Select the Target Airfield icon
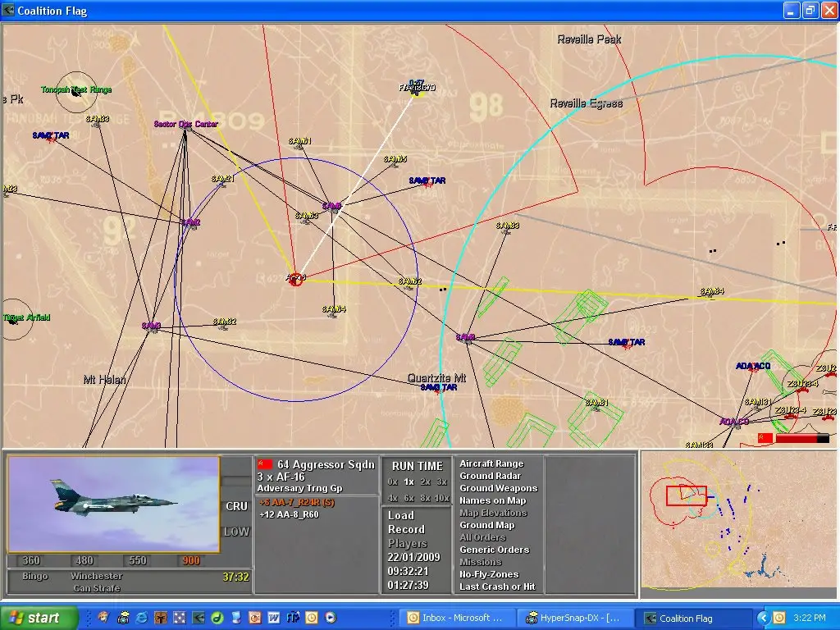Screen dimensions: 840x630 click(12, 319)
